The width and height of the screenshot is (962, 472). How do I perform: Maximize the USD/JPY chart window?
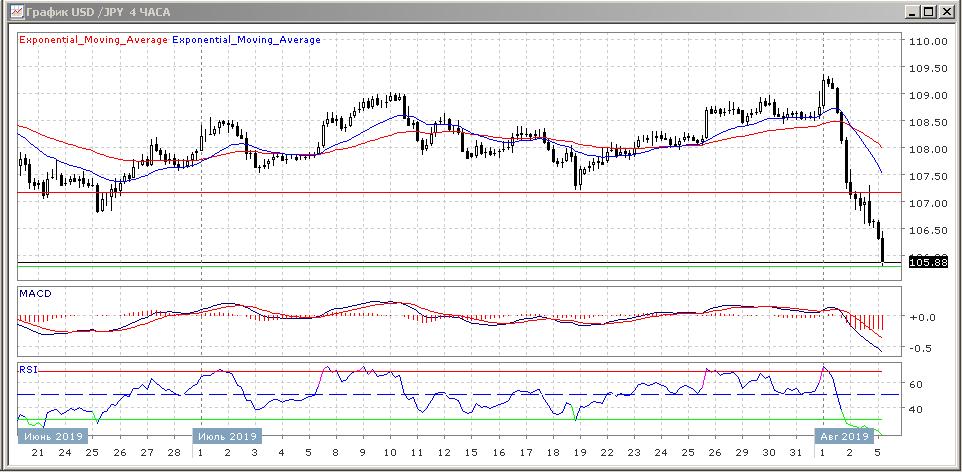929,12
